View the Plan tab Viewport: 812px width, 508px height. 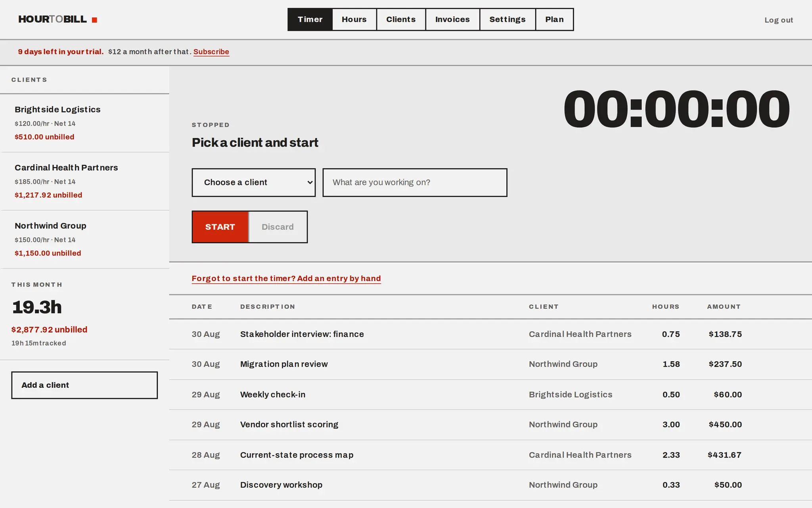554,19
